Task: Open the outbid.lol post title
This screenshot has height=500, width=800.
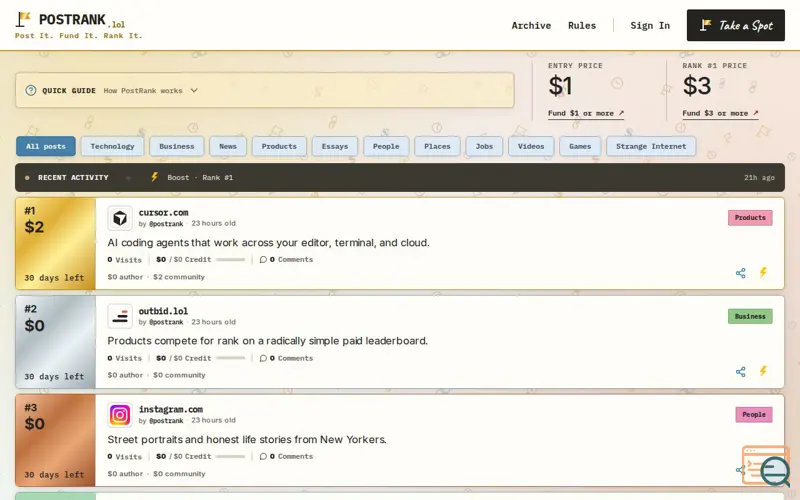Action: 163,311
